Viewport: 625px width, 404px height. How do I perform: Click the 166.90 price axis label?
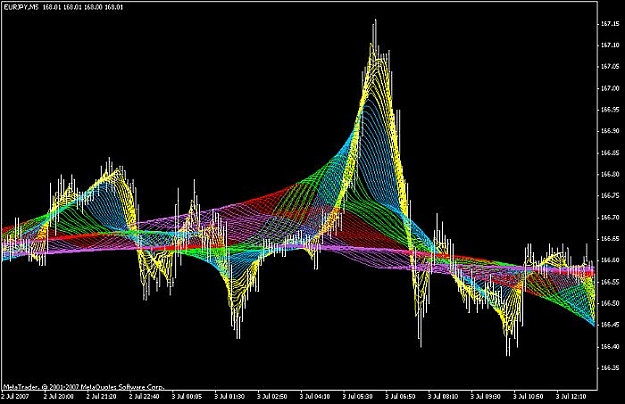pos(610,131)
